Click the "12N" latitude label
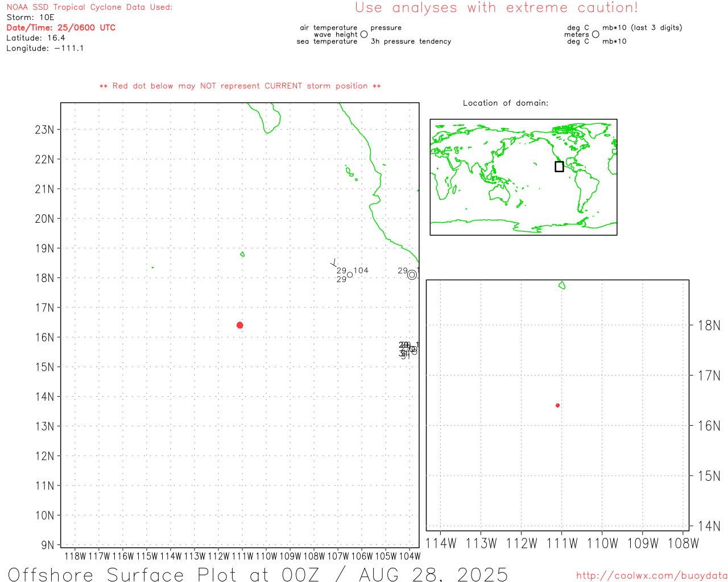Image resolution: width=728 pixels, height=582 pixels. (x=45, y=456)
